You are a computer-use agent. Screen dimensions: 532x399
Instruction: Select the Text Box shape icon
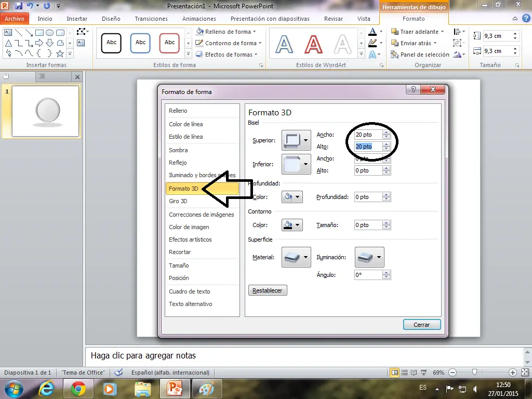[x=8, y=33]
